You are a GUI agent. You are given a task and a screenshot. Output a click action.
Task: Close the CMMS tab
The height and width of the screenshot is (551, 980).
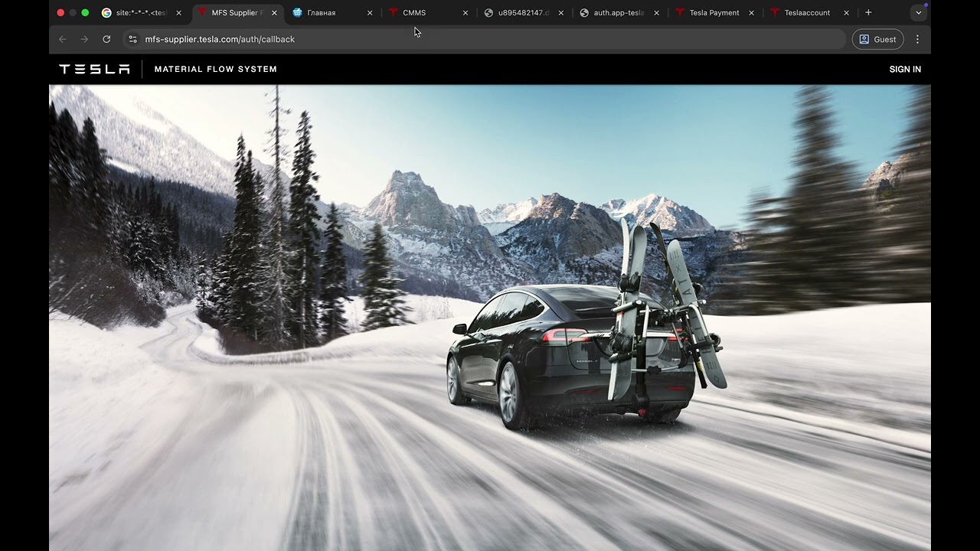point(465,13)
